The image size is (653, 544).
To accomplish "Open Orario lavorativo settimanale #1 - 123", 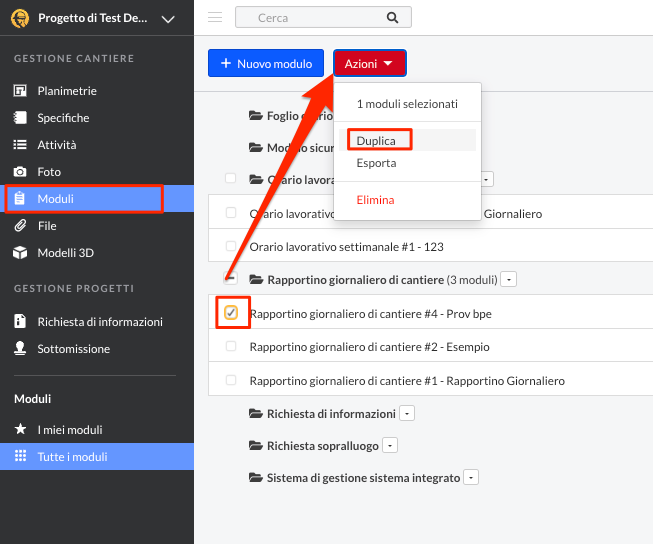I will point(346,247).
